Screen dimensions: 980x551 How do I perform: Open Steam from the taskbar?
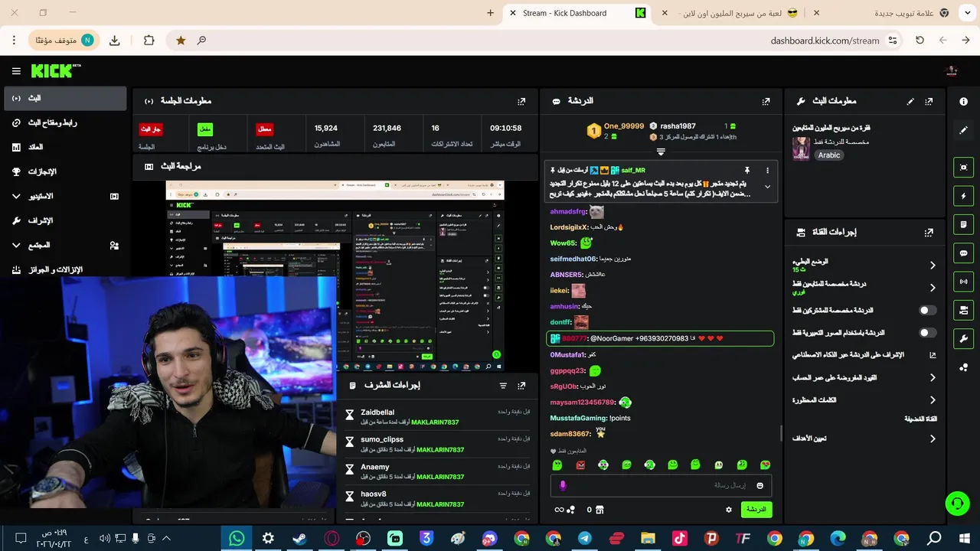(299, 539)
